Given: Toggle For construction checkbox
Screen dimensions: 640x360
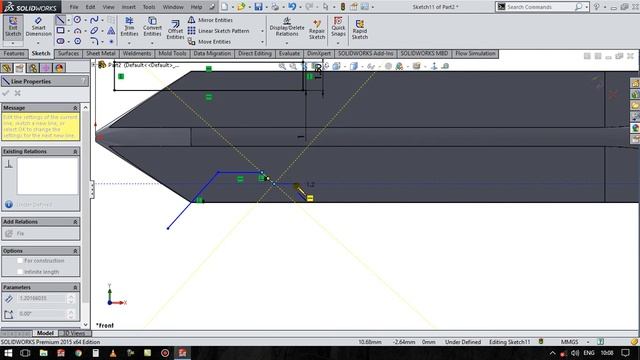Looking at the screenshot, I should pos(20,260).
